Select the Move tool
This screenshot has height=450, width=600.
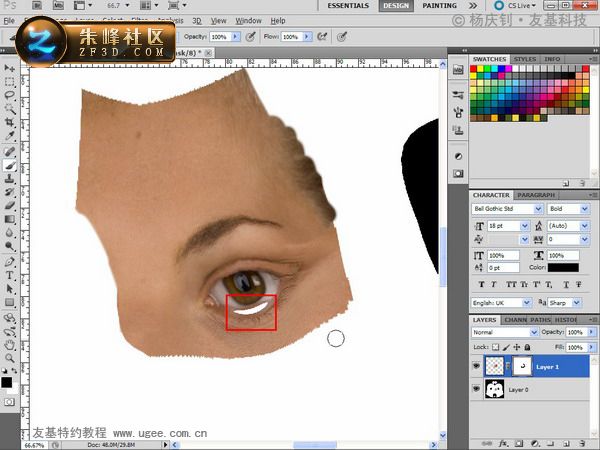point(10,68)
